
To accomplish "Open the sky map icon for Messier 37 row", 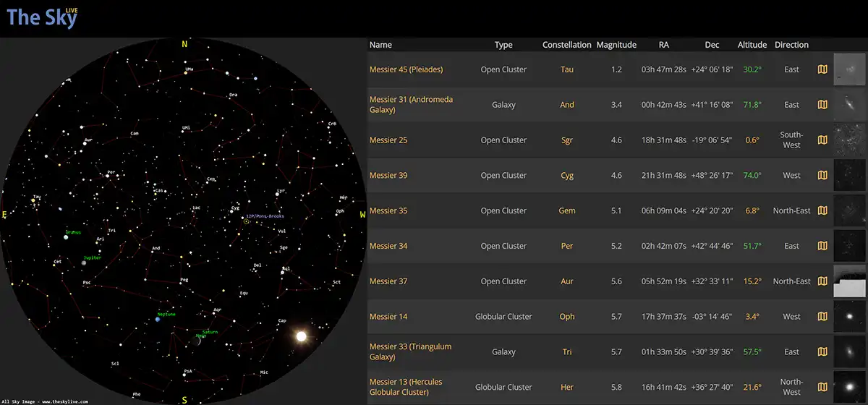I will [822, 281].
